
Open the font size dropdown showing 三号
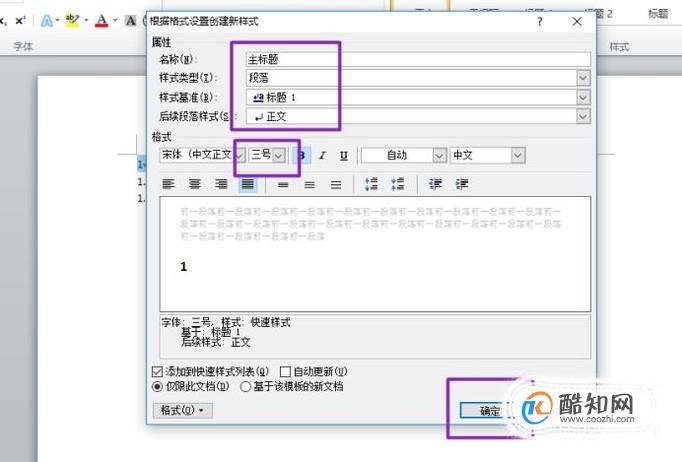(x=279, y=155)
